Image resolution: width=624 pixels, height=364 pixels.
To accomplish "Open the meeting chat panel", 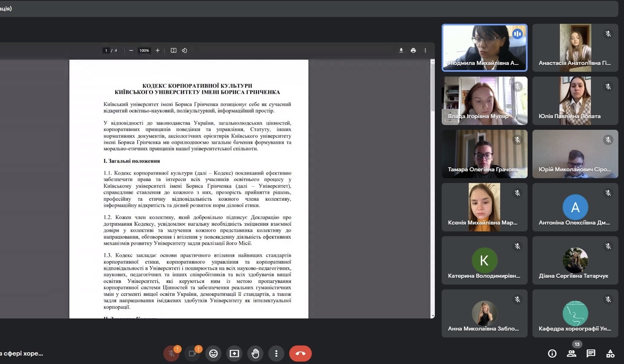I will tap(591, 354).
